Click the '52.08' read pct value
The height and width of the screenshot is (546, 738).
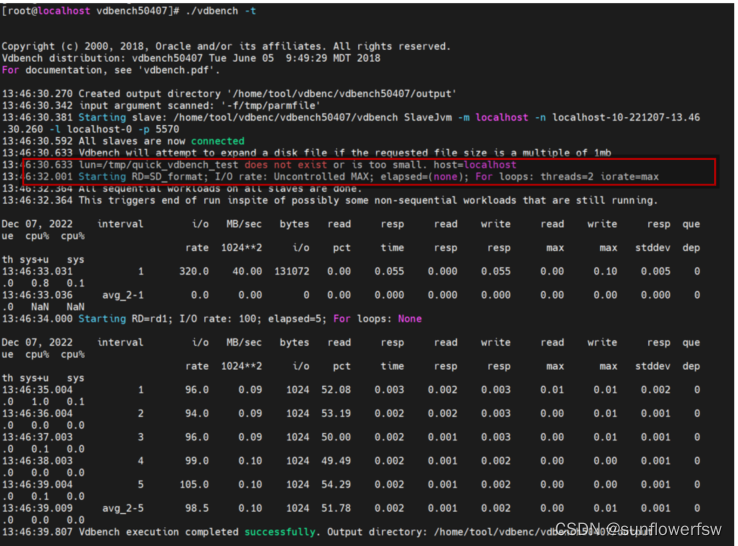[336, 390]
